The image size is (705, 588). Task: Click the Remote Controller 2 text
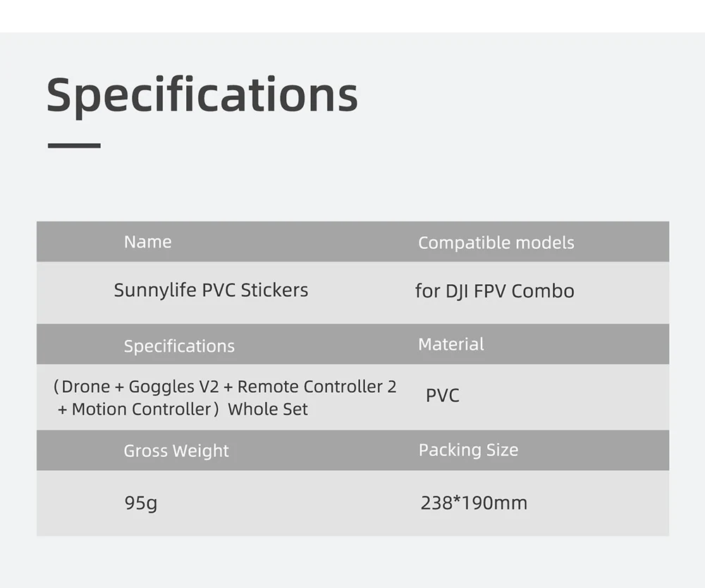tap(317, 386)
